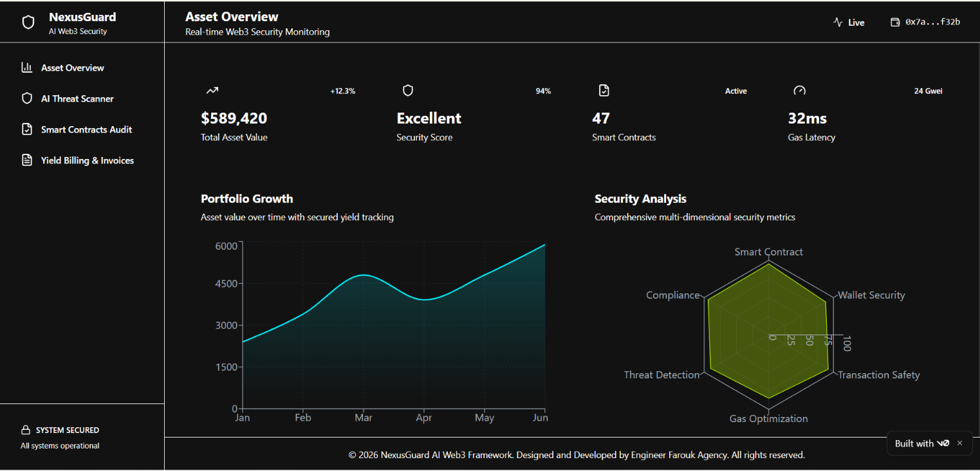Image resolution: width=980 pixels, height=471 pixels.
Task: Click the Active status badge
Action: (x=736, y=91)
